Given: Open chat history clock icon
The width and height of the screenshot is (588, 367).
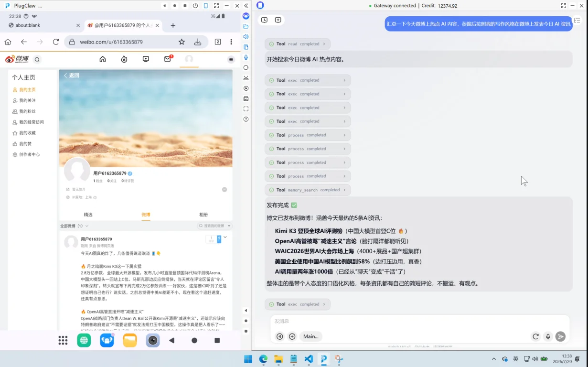Looking at the screenshot, I should pyautogui.click(x=264, y=20).
